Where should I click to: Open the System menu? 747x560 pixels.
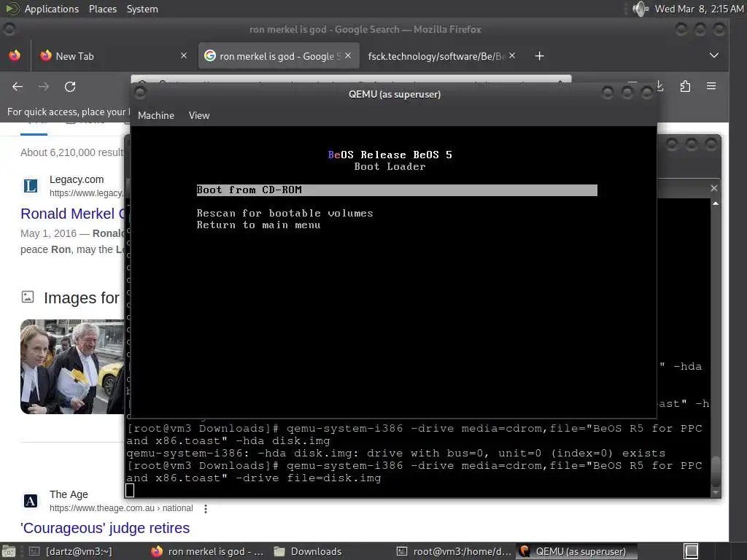(x=142, y=9)
